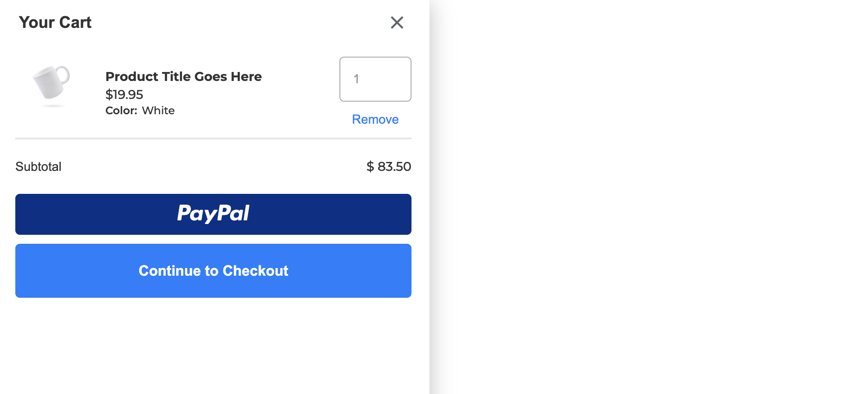Click the dollar sign in the subtotal

pos(370,166)
